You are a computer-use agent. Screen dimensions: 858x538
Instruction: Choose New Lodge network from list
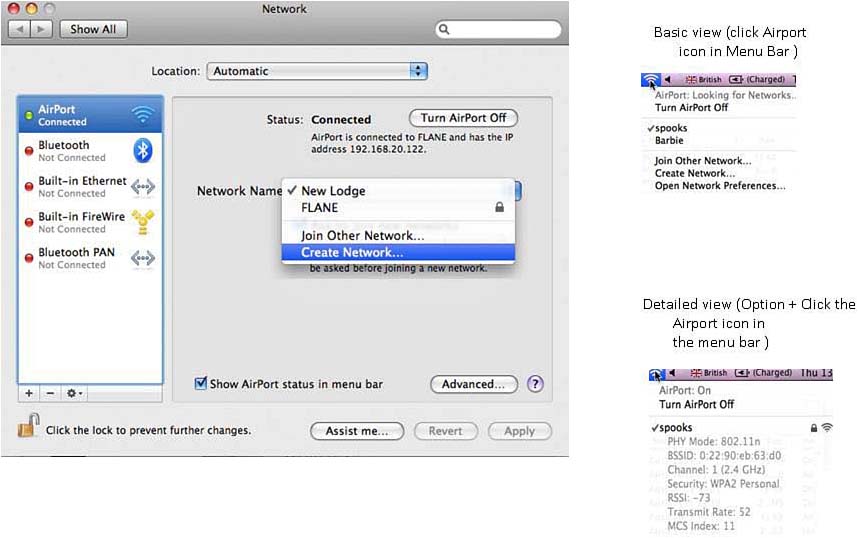tap(398, 191)
